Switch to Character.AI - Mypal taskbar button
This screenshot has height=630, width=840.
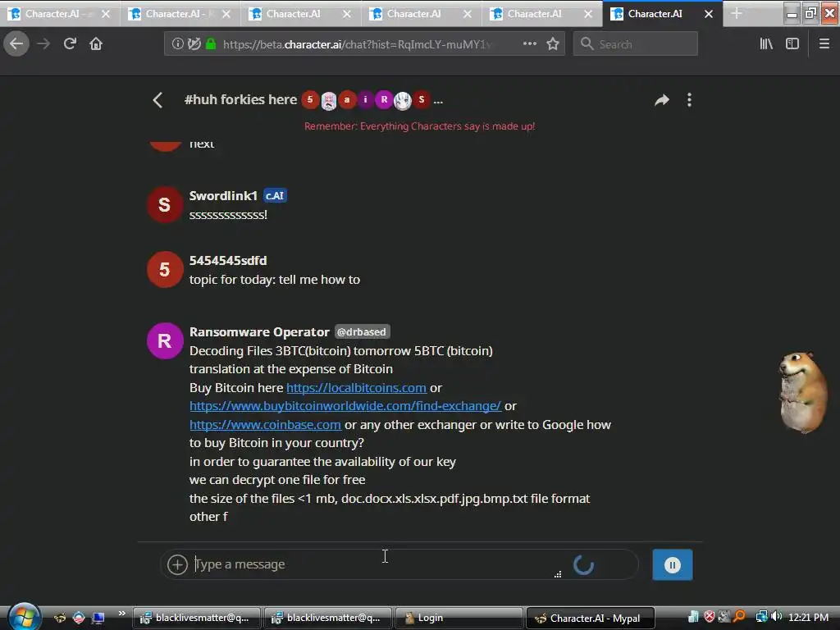(591, 619)
